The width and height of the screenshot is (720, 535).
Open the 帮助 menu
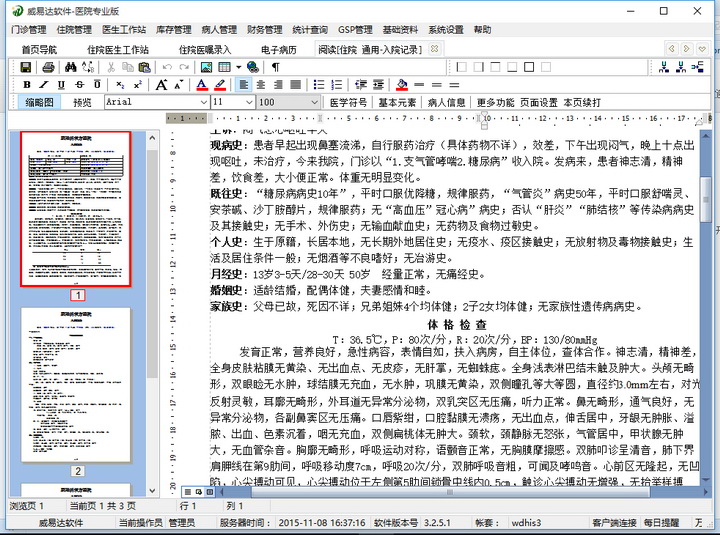pos(482,30)
